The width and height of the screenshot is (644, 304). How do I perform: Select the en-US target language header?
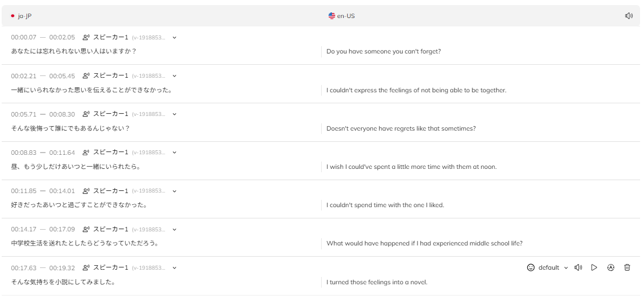(341, 16)
